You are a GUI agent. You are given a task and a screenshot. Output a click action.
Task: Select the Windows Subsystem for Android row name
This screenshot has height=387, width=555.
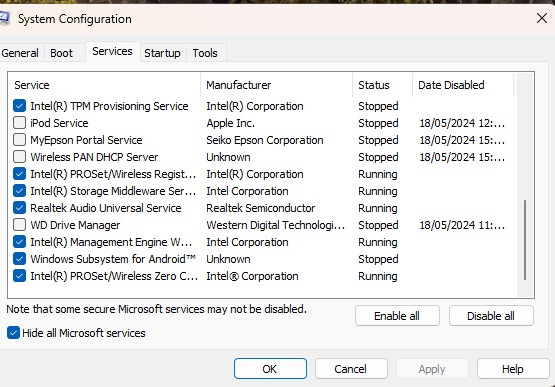point(113,259)
